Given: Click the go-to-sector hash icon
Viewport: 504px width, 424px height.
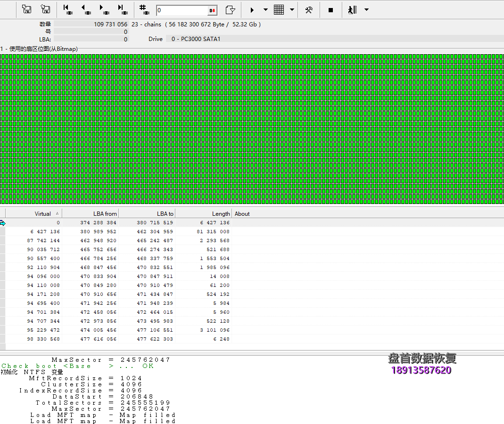Looking at the screenshot, I should tap(144, 9).
